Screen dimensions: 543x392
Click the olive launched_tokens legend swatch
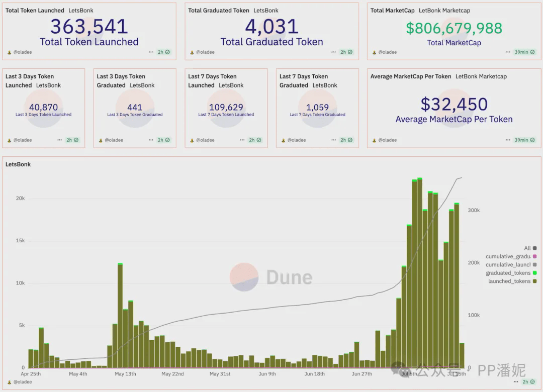tap(534, 281)
